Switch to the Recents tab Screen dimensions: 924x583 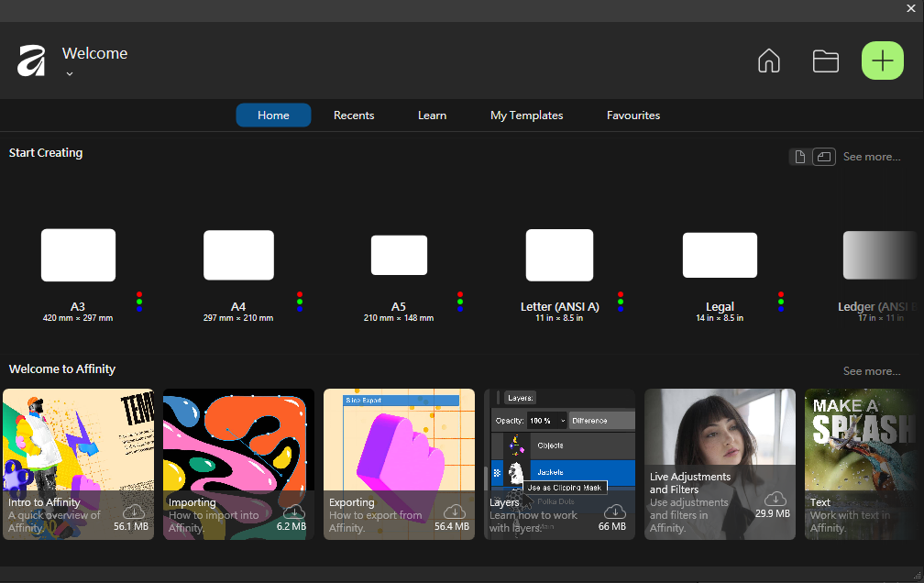(354, 115)
